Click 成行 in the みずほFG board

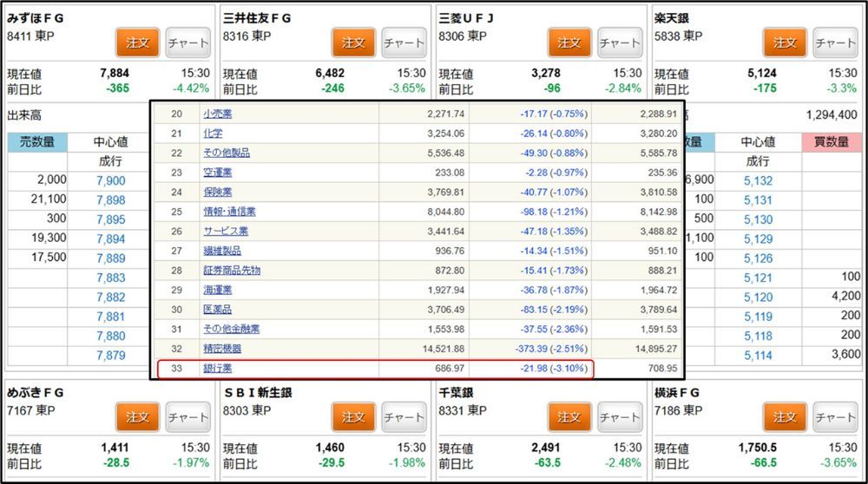pyautogui.click(x=111, y=161)
